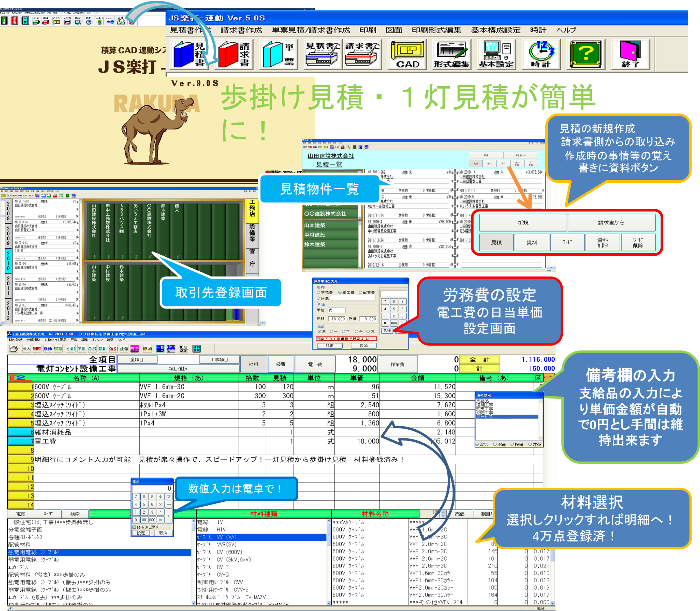Image resolution: width=700 pixels, height=611 pixels.
Task: Click the 検索 button above material list
Action: (x=75, y=514)
